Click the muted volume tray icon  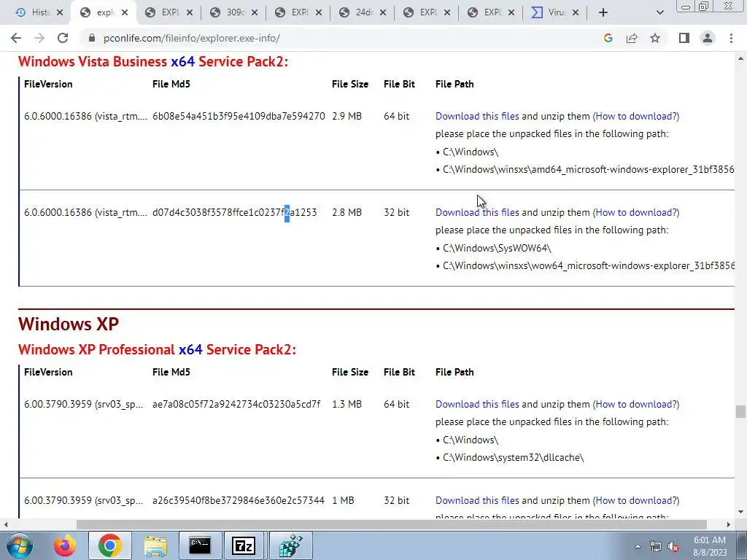pos(673,546)
